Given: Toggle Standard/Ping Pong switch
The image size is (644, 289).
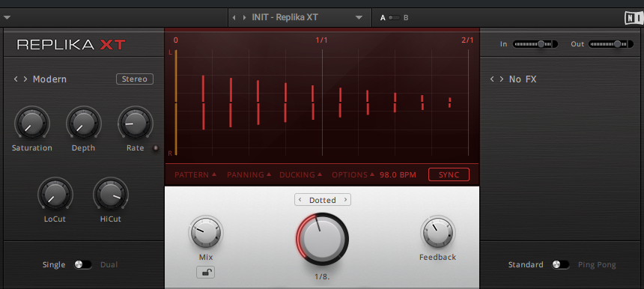Looking at the screenshot, I should click(x=560, y=265).
